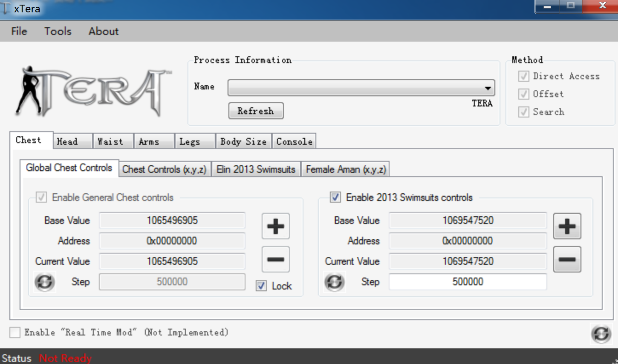This screenshot has width=618, height=364.
Task: Click refresh icon beside General Chest Step
Action: click(45, 282)
